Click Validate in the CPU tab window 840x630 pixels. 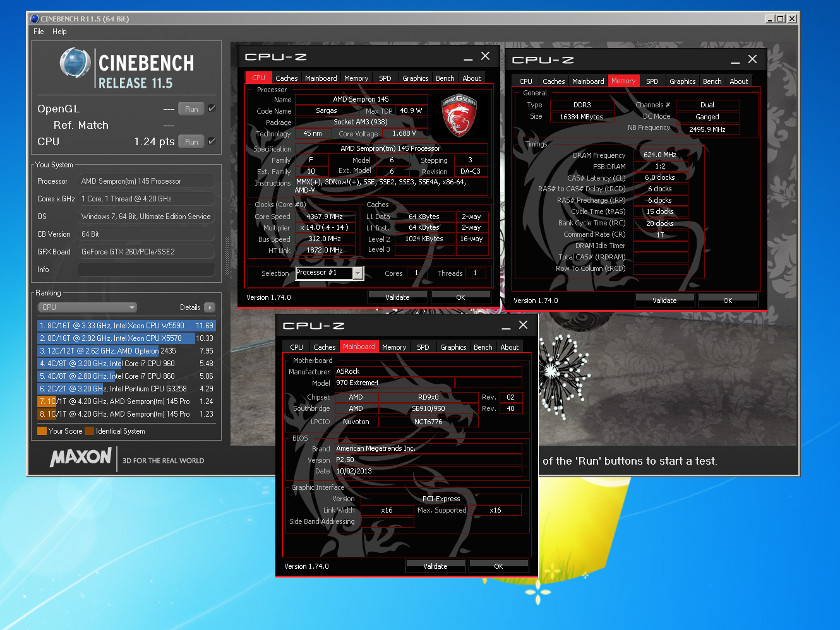397,297
